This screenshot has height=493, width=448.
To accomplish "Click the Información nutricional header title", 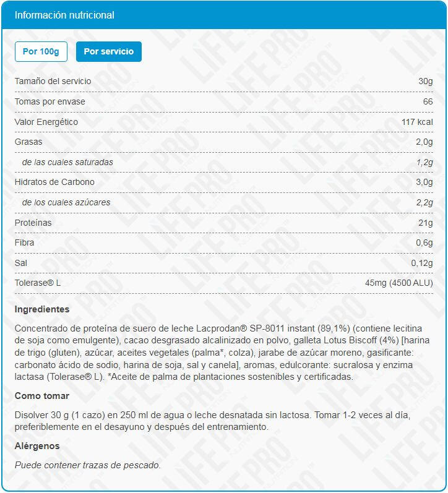I will pyautogui.click(x=64, y=15).
